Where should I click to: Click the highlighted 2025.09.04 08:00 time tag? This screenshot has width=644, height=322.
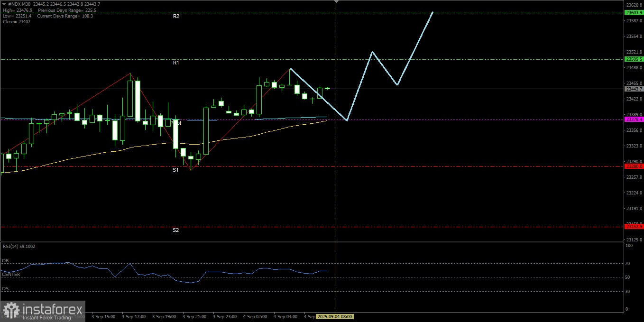point(335,316)
